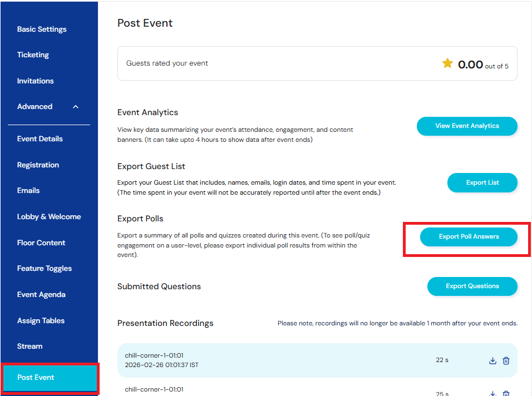This screenshot has width=532, height=396.
Task: Navigate to Registration settings
Action: point(38,165)
